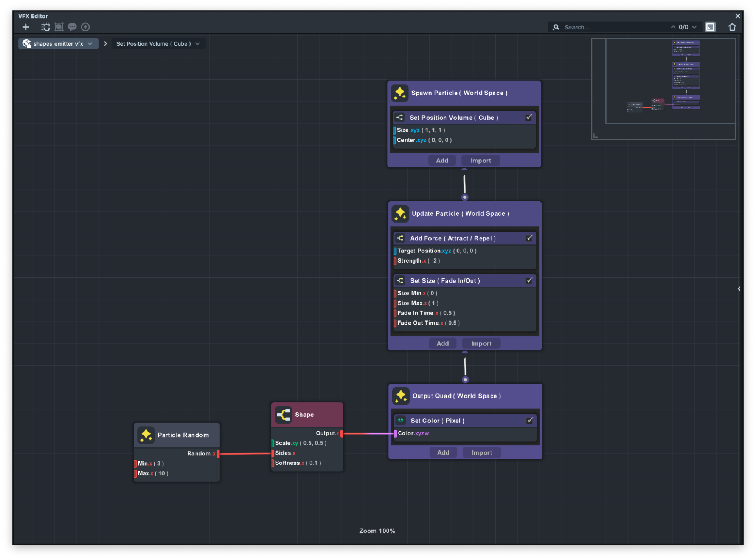Image resolution: width=756 pixels, height=560 pixels.
Task: Select the Set Size (Fade In/Out) block header
Action: click(445, 281)
